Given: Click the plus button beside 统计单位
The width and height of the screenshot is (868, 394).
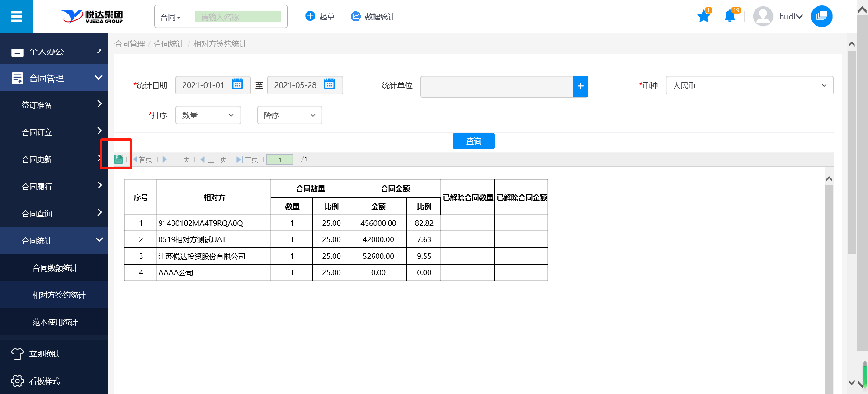Looking at the screenshot, I should tap(580, 86).
